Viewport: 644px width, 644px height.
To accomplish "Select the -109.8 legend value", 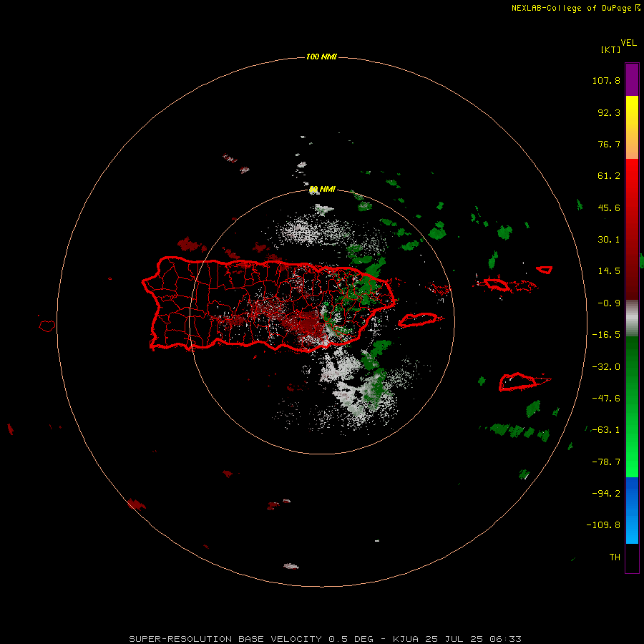I will click(603, 525).
